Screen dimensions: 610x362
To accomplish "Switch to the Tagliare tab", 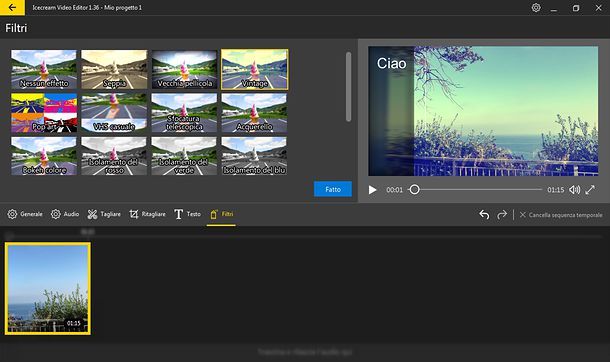I will [x=104, y=214].
